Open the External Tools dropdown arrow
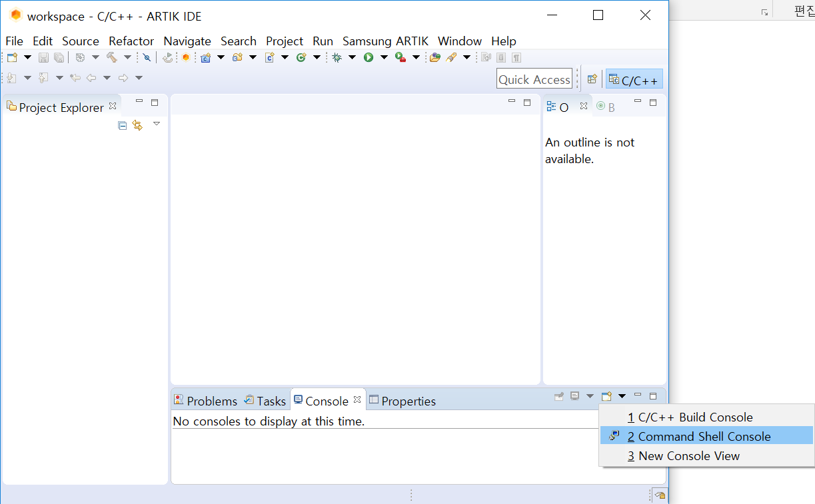815x504 pixels. [416, 58]
